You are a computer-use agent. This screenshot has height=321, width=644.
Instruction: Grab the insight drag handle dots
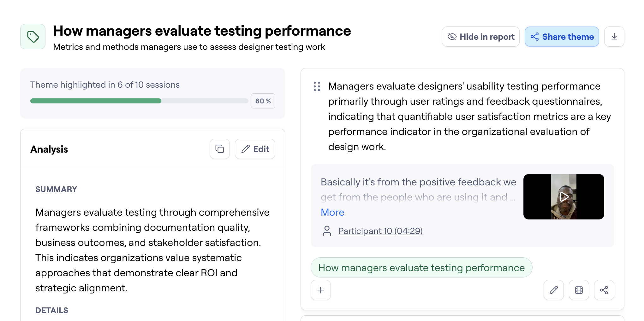click(317, 86)
